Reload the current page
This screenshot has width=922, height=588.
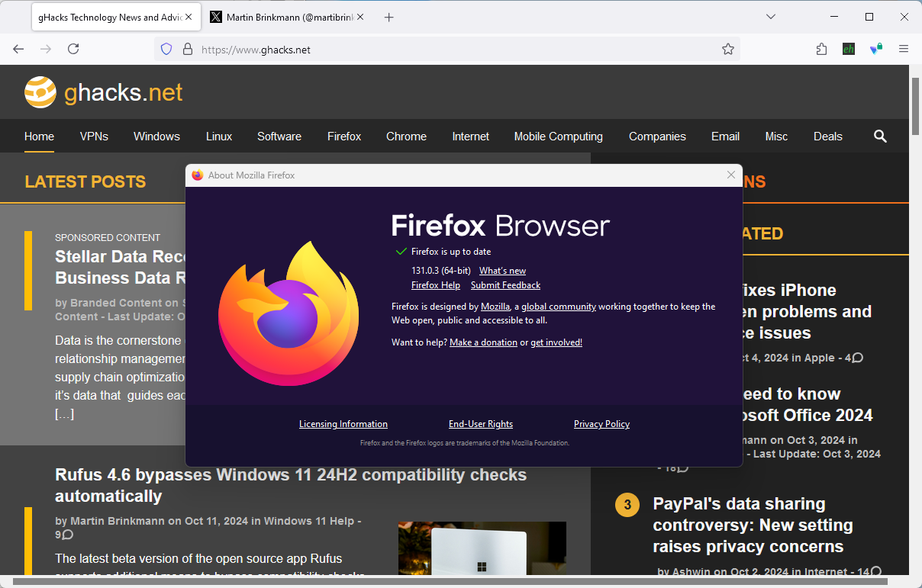[73, 49]
